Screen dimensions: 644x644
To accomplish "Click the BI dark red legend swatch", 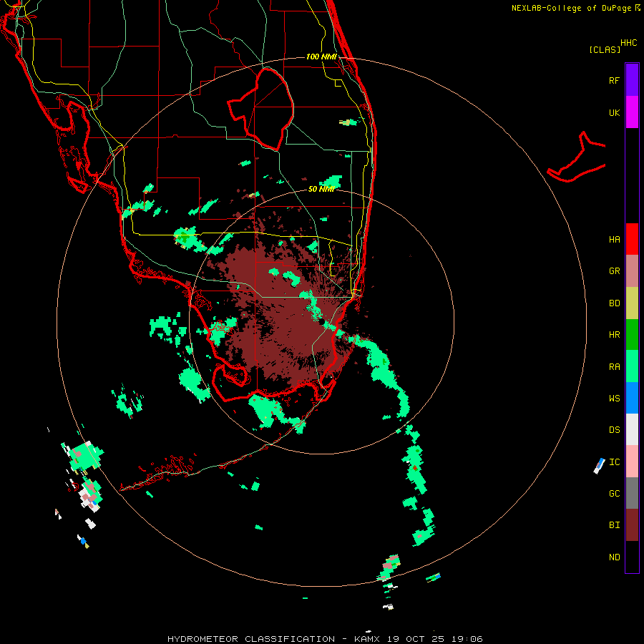I will pos(632,525).
